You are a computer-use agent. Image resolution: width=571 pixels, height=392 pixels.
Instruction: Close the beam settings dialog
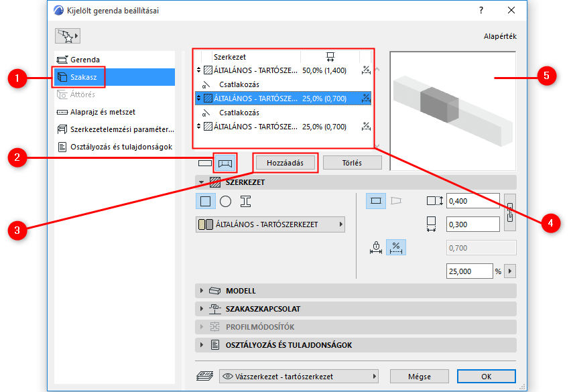[x=511, y=10]
